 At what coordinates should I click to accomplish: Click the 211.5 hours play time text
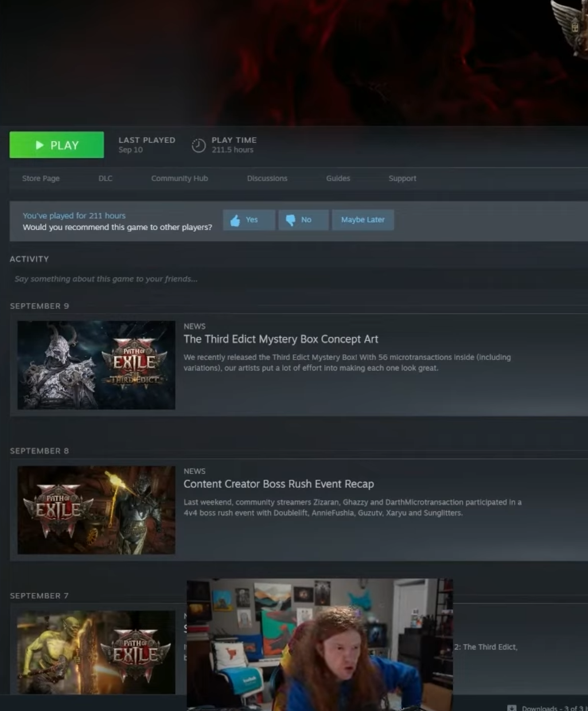232,150
